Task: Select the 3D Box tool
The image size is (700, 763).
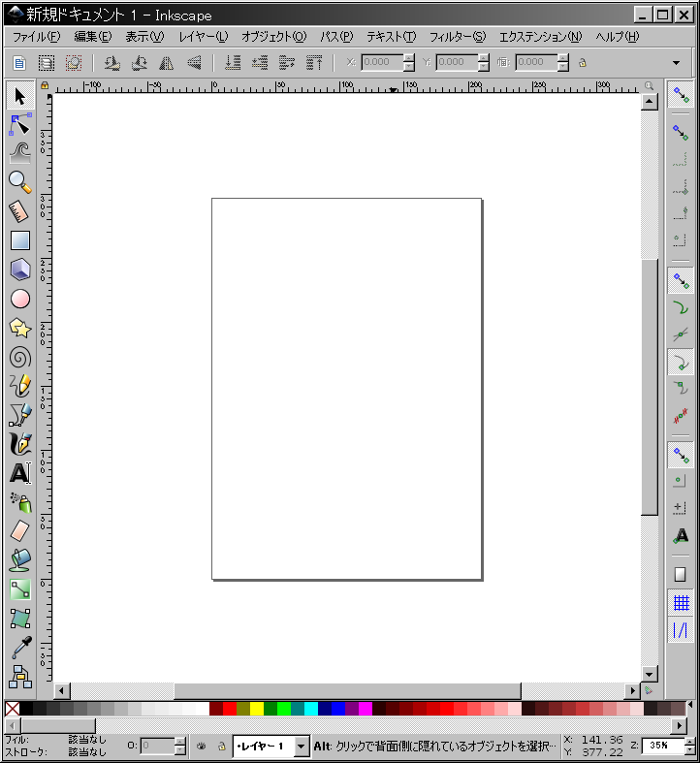Action: pyautogui.click(x=20, y=270)
